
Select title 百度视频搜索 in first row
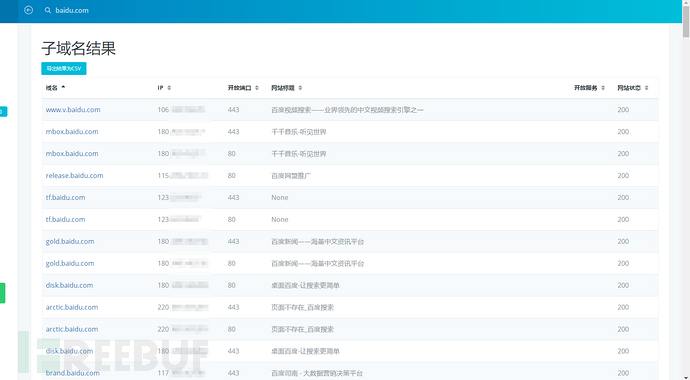pos(347,110)
